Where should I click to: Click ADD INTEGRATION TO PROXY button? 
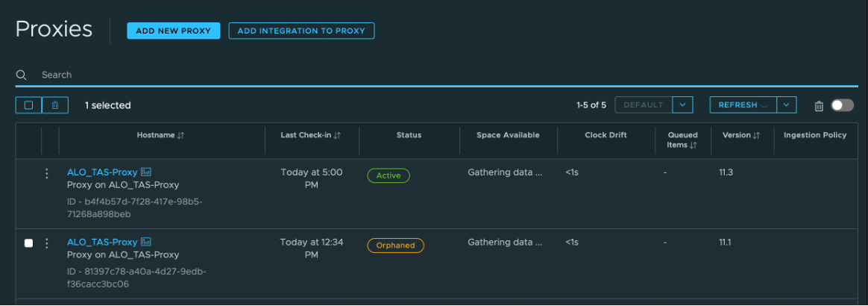click(x=301, y=31)
